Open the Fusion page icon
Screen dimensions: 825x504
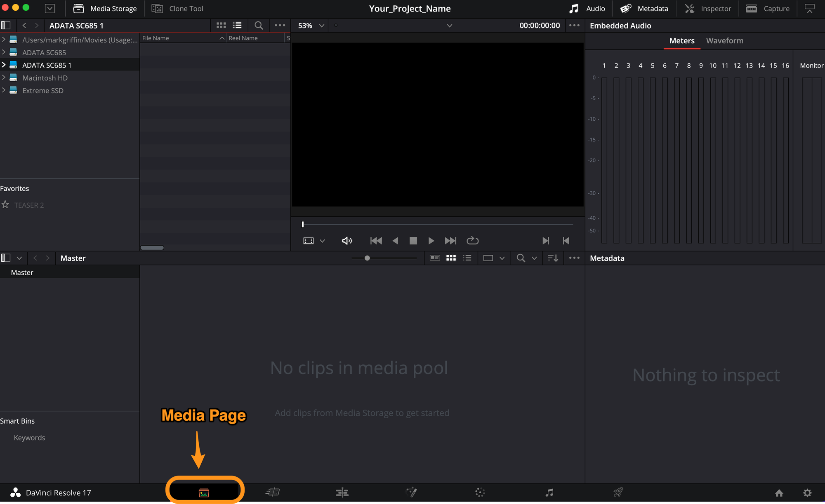click(x=411, y=492)
